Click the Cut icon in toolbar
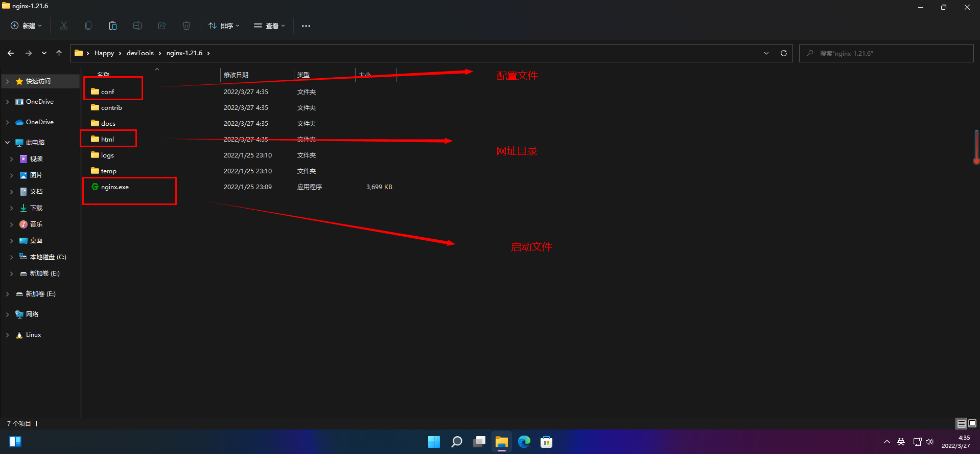980x454 pixels. click(64, 26)
